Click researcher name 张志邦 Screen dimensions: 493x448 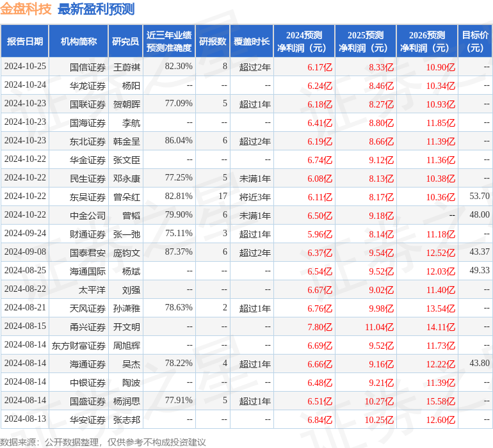pyautogui.click(x=127, y=419)
